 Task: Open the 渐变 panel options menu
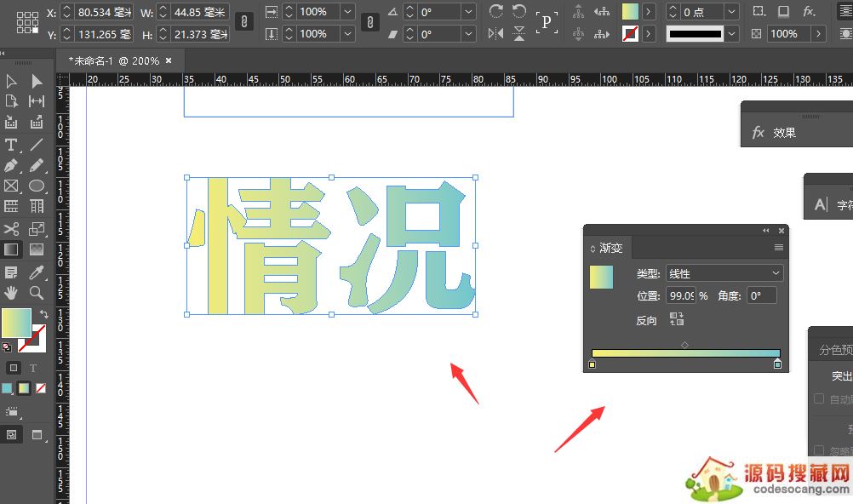[778, 248]
